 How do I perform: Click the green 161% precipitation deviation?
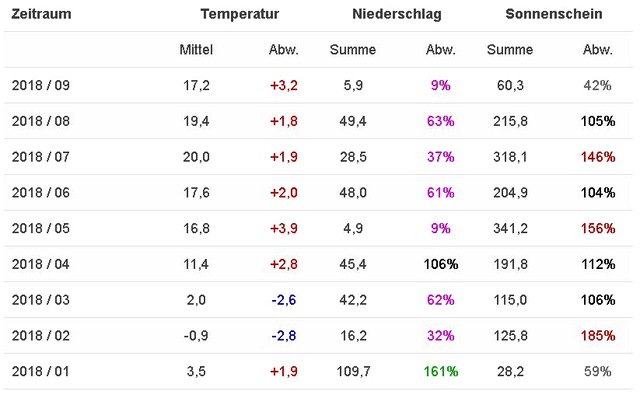(441, 371)
